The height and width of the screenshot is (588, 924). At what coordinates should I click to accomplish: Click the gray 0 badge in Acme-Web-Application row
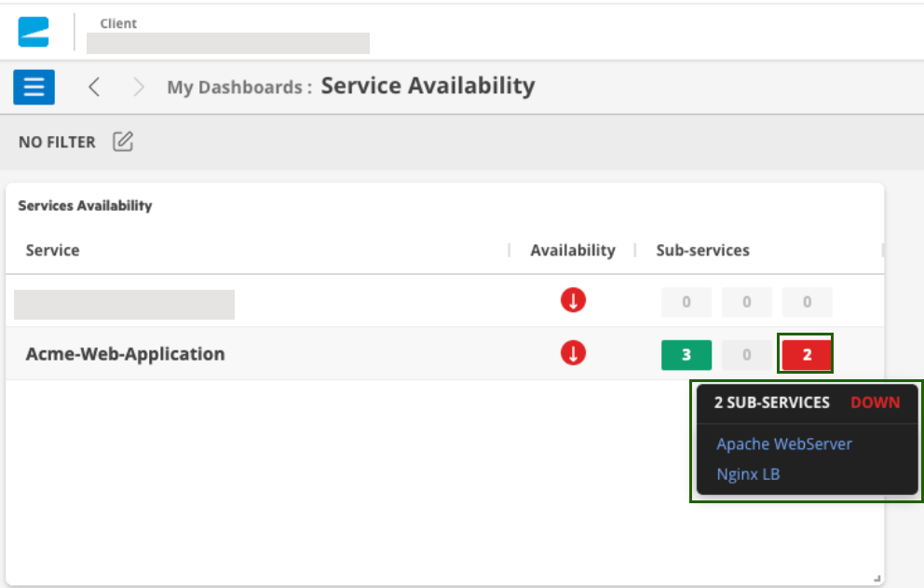(x=746, y=355)
